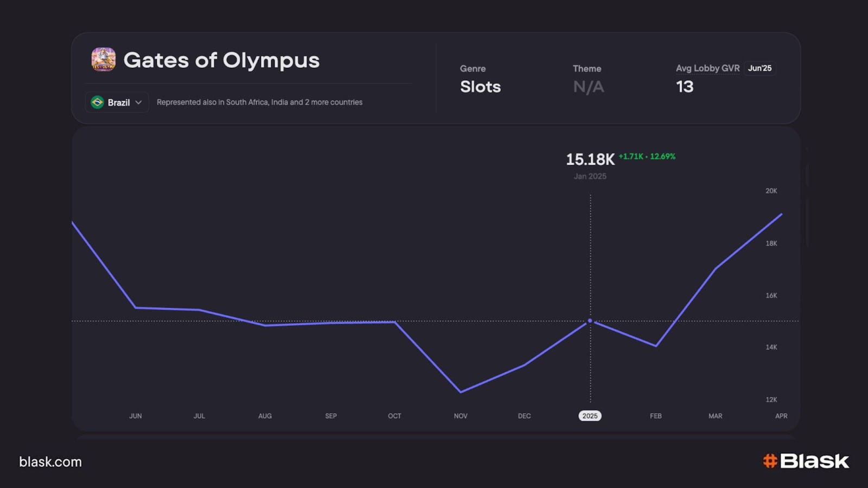Click the 18K y-axis label
Image resolution: width=868 pixels, height=488 pixels.
tap(771, 243)
